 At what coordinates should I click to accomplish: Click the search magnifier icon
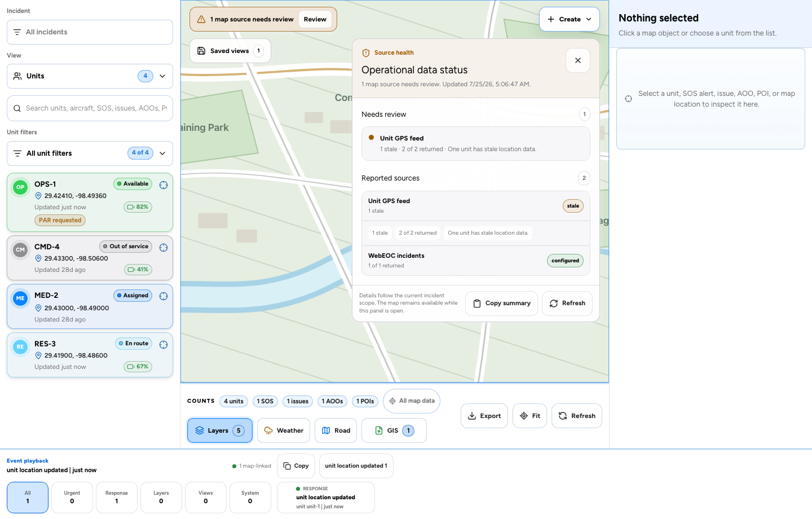[x=17, y=108]
